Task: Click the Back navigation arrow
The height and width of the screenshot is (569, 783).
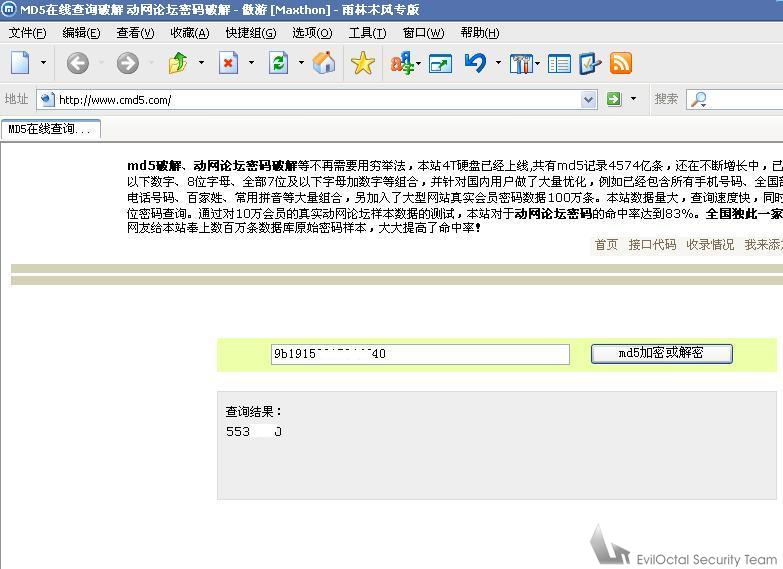Action: tap(77, 64)
